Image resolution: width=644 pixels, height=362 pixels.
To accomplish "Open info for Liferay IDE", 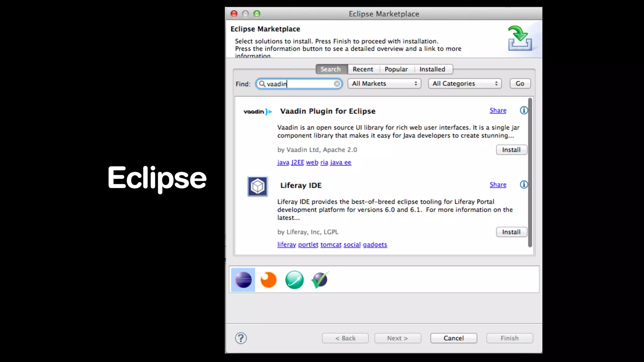I will pyautogui.click(x=524, y=184).
